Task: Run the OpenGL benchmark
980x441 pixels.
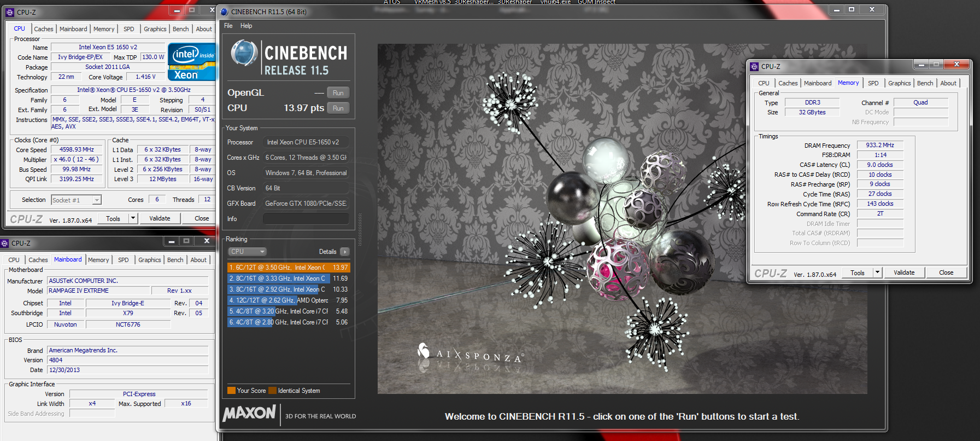Action: 338,93
